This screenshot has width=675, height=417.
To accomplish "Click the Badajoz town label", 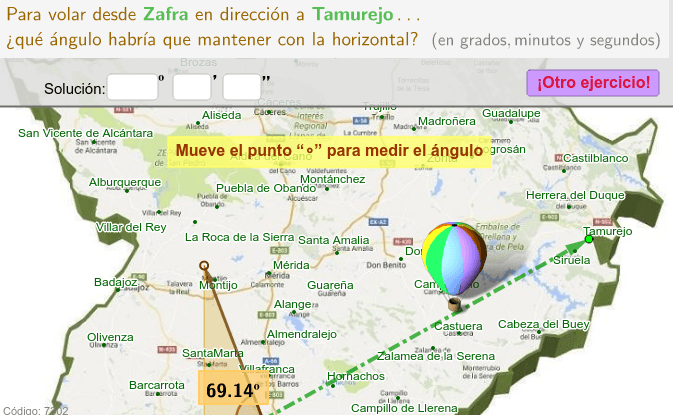I will pyautogui.click(x=115, y=282).
